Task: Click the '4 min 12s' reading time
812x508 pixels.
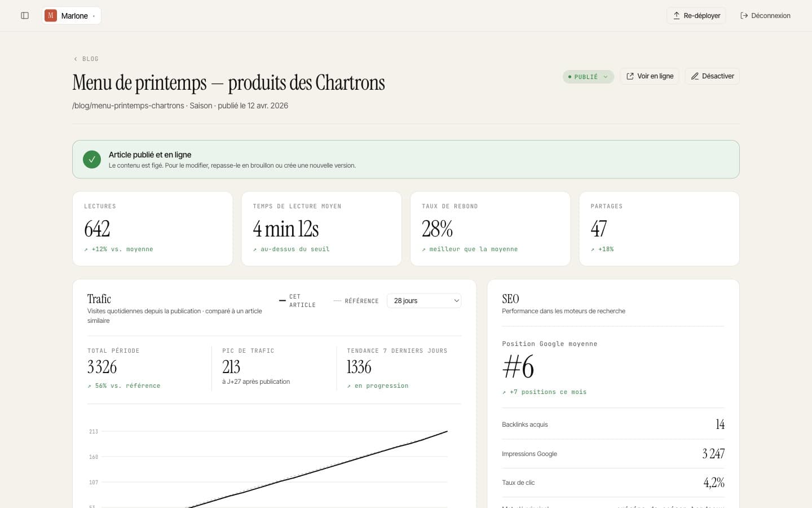Action: pos(286,229)
